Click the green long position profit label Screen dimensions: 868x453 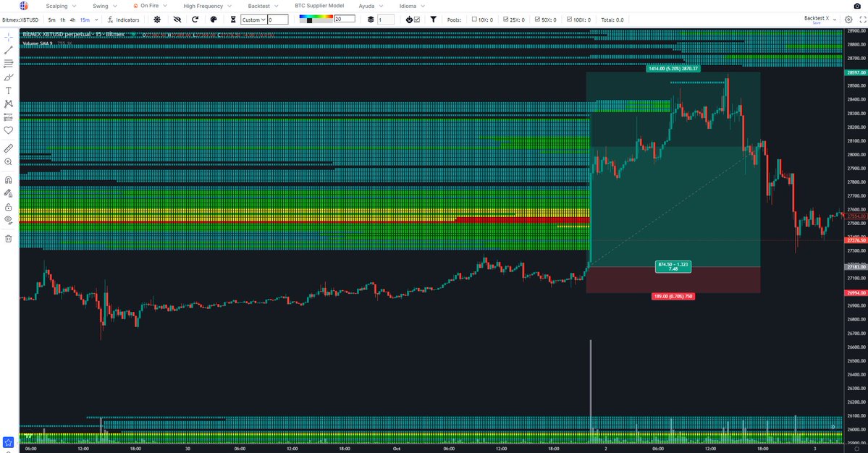click(x=673, y=69)
